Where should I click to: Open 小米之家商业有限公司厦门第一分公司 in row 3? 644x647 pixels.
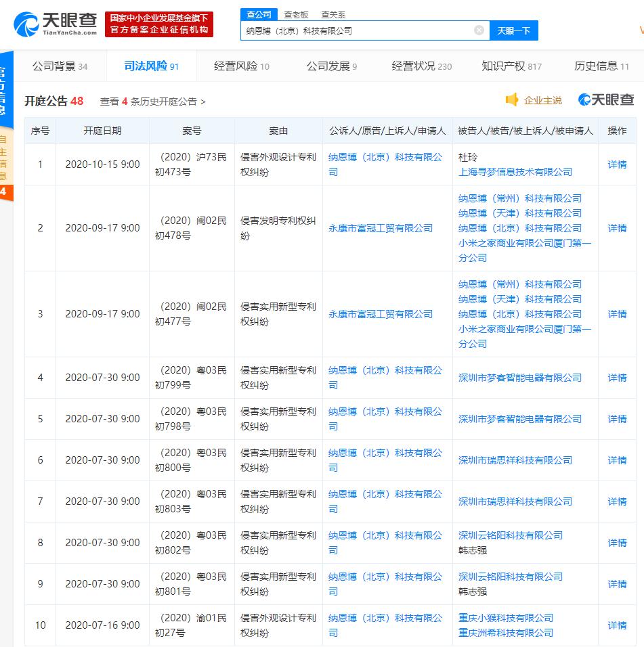click(x=525, y=336)
